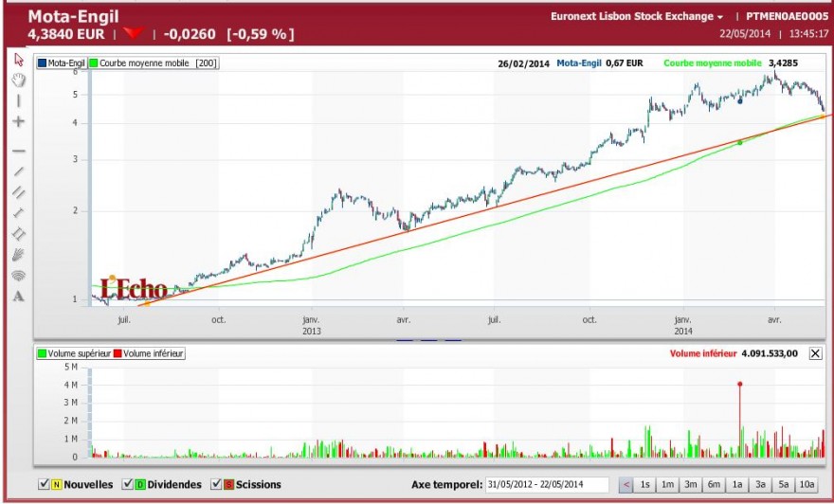Toggle the Nouvelles checkbox

(x=45, y=484)
